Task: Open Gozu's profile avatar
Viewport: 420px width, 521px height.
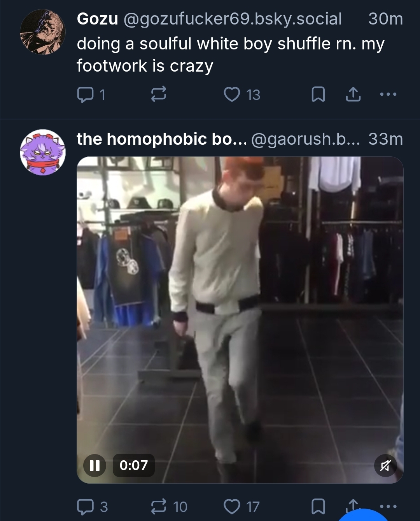Action: [43, 32]
